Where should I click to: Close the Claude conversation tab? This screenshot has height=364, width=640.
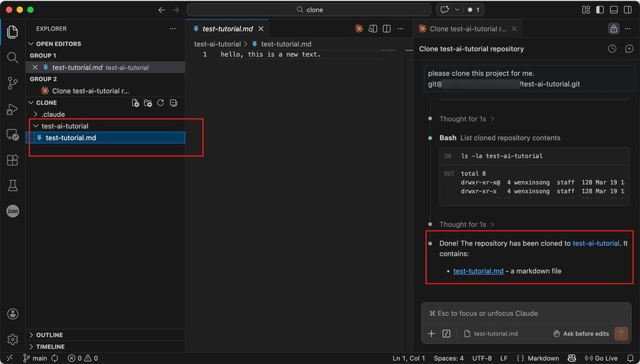coord(515,29)
